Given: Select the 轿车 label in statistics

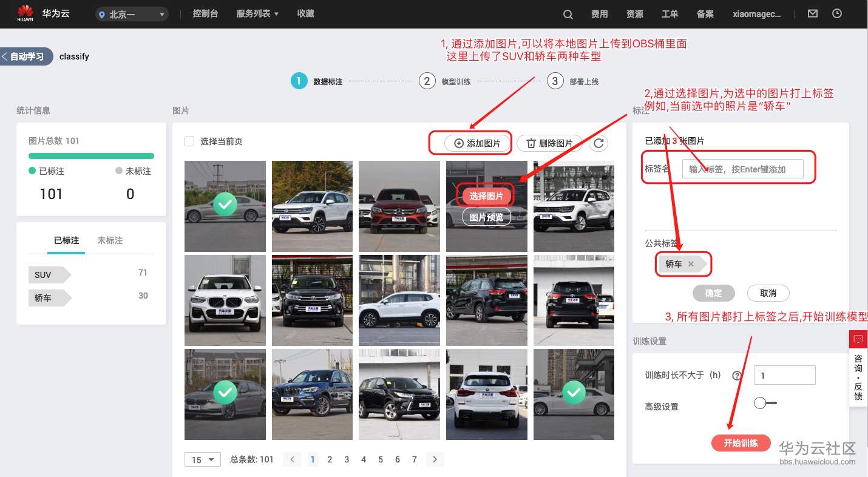Looking at the screenshot, I should [50, 298].
